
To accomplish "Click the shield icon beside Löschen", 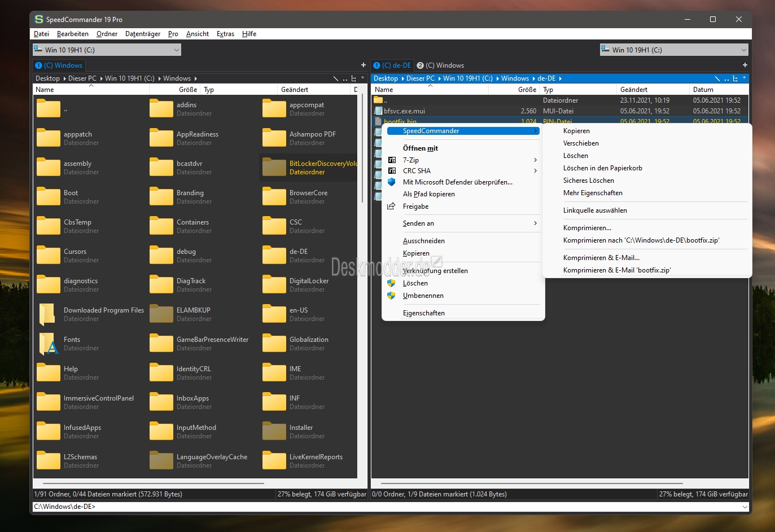I will point(391,283).
